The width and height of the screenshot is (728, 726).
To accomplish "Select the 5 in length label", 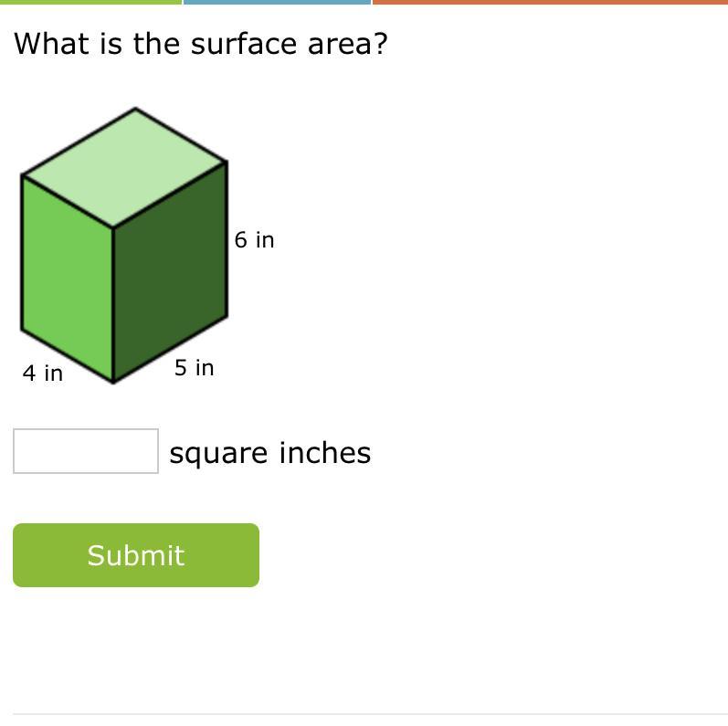I will click(x=194, y=368).
